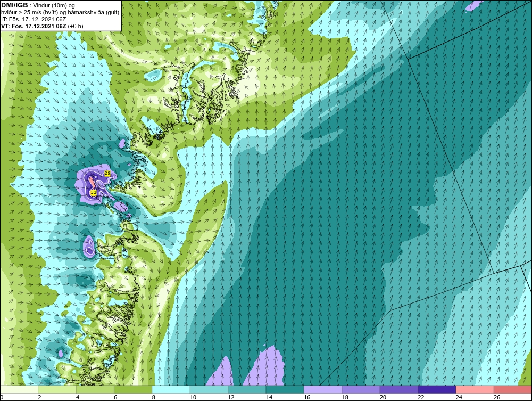Click the scale number 20
Viewport: 532px width, 401px height.
point(383,397)
